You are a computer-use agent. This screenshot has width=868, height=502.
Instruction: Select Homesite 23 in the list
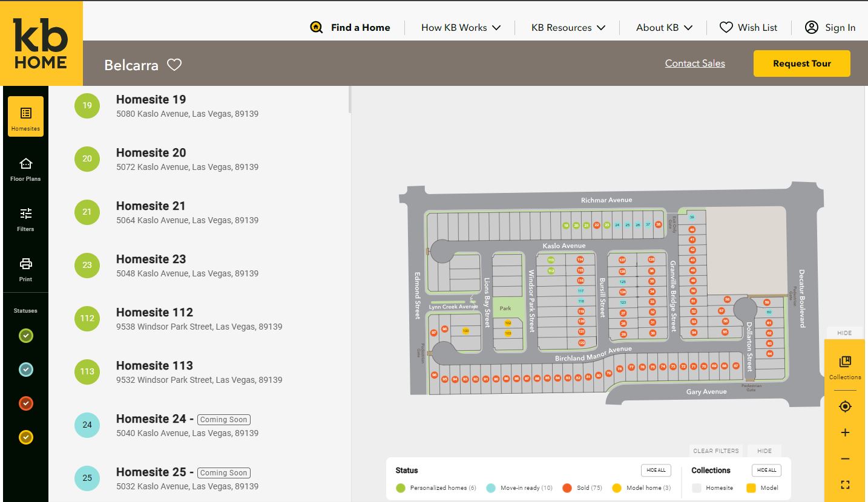(x=200, y=266)
